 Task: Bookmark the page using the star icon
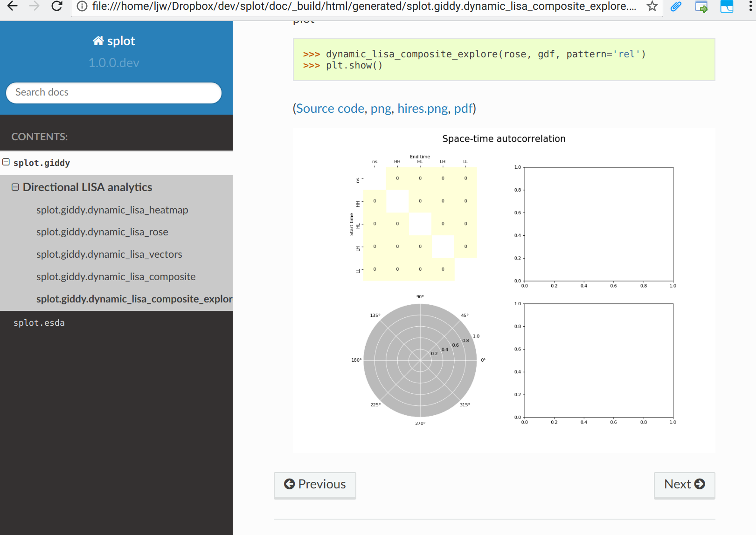tap(651, 7)
